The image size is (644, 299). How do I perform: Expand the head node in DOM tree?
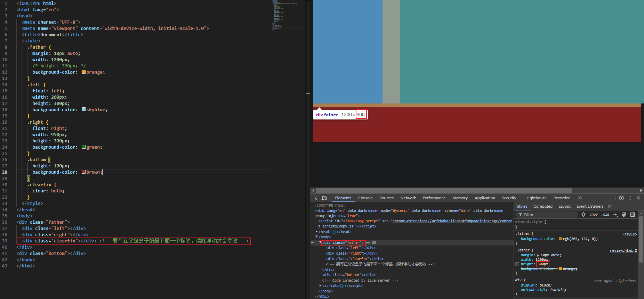coord(316,232)
